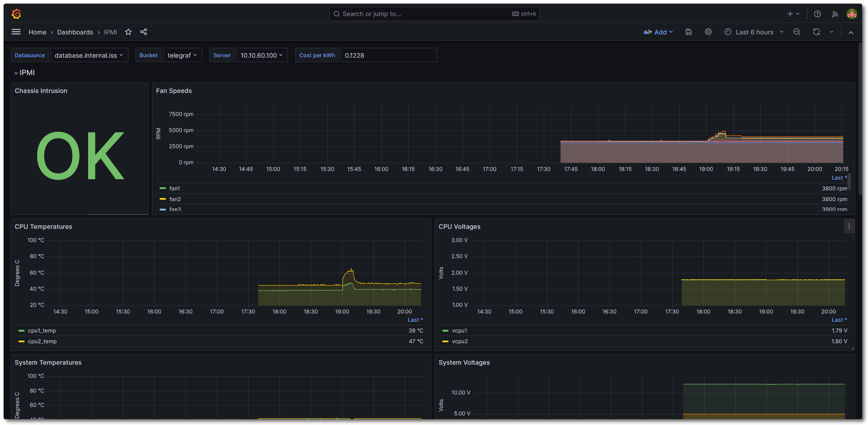Open the news feed icon

coord(835,14)
